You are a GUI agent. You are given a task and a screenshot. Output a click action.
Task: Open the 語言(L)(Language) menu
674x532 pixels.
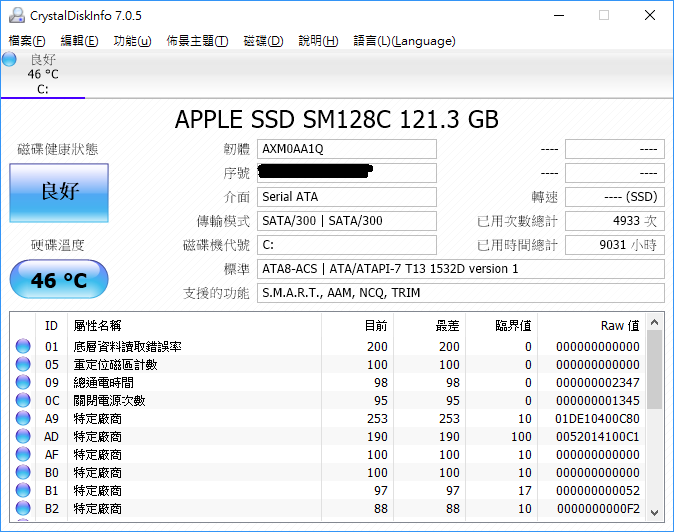pos(404,41)
